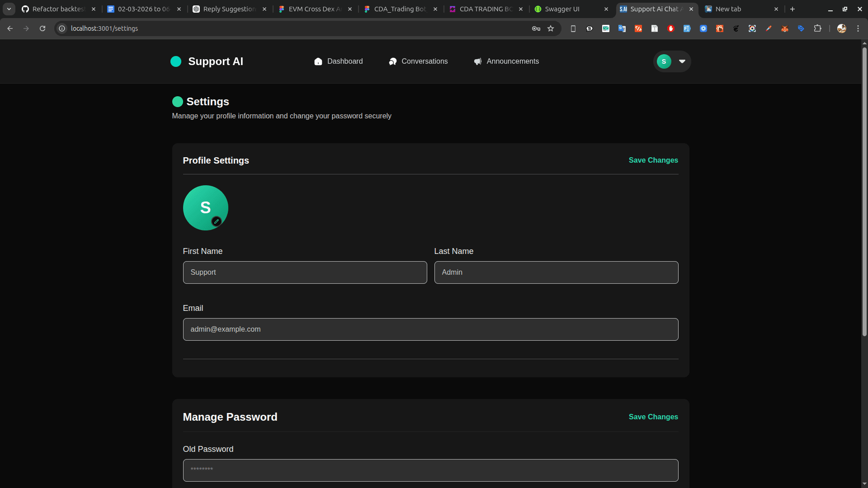Open the tab search dropdown chevron
The image size is (868, 488).
pos(9,9)
